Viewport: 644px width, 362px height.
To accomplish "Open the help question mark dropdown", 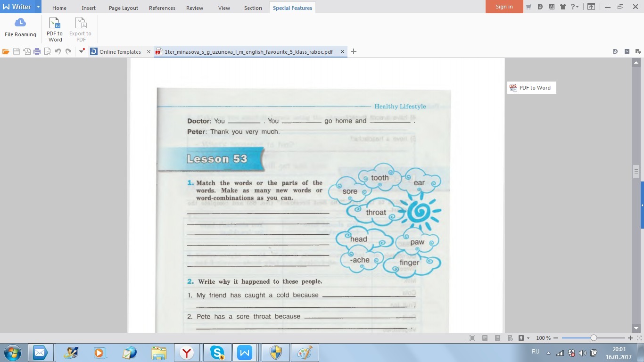I will 575,7.
